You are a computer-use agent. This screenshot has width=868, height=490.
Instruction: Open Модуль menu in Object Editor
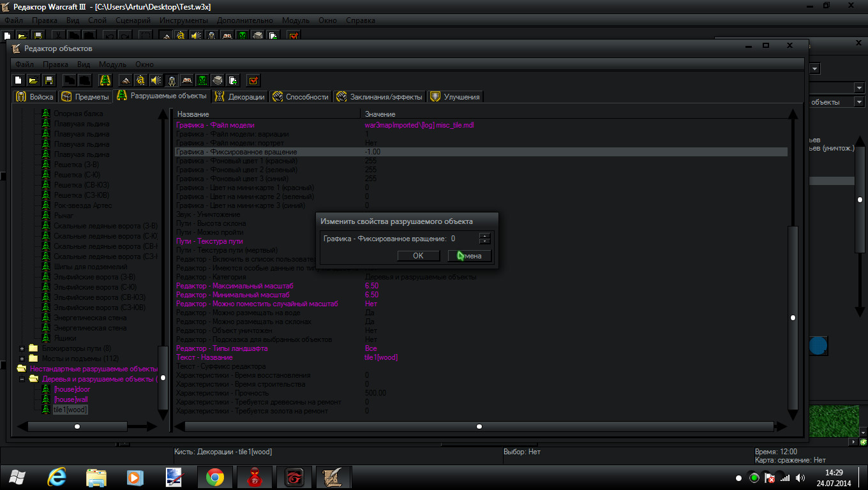pos(112,64)
